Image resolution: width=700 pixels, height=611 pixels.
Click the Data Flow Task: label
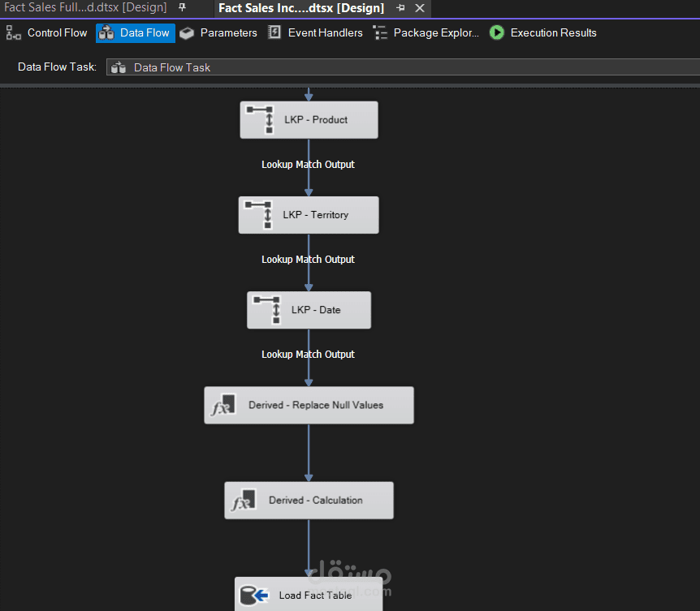(57, 67)
